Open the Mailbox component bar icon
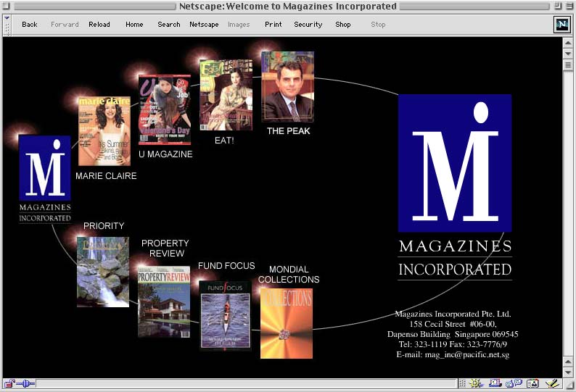This screenshot has height=392, width=576. coord(495,384)
